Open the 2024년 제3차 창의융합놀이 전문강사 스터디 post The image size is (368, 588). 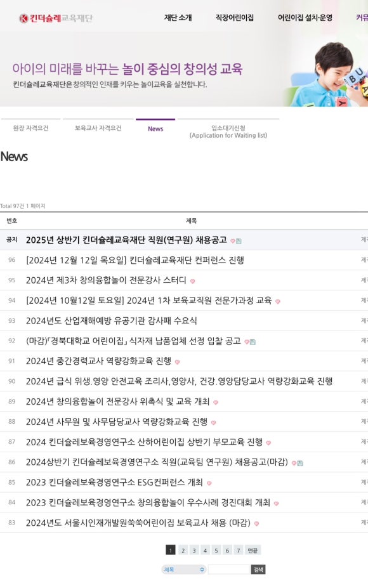tap(106, 280)
